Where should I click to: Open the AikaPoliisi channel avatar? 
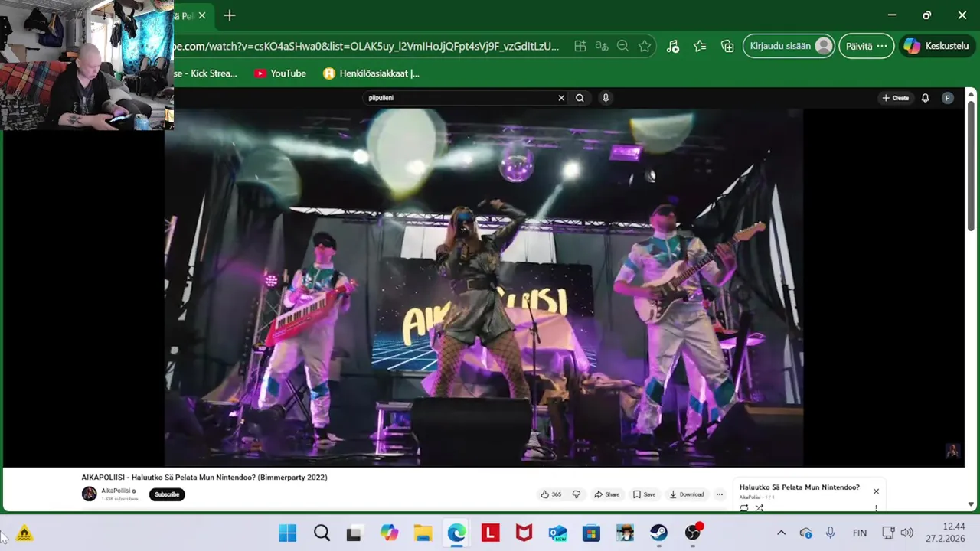(90, 494)
